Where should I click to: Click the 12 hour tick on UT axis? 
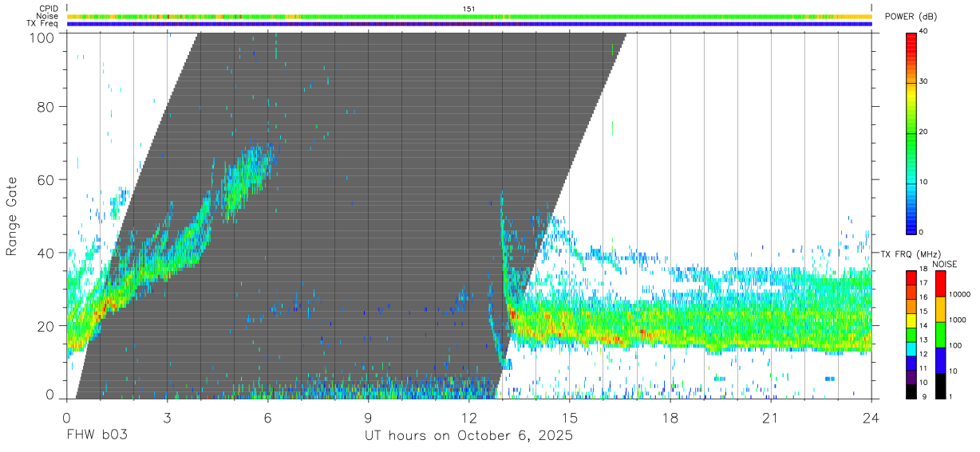click(x=469, y=418)
